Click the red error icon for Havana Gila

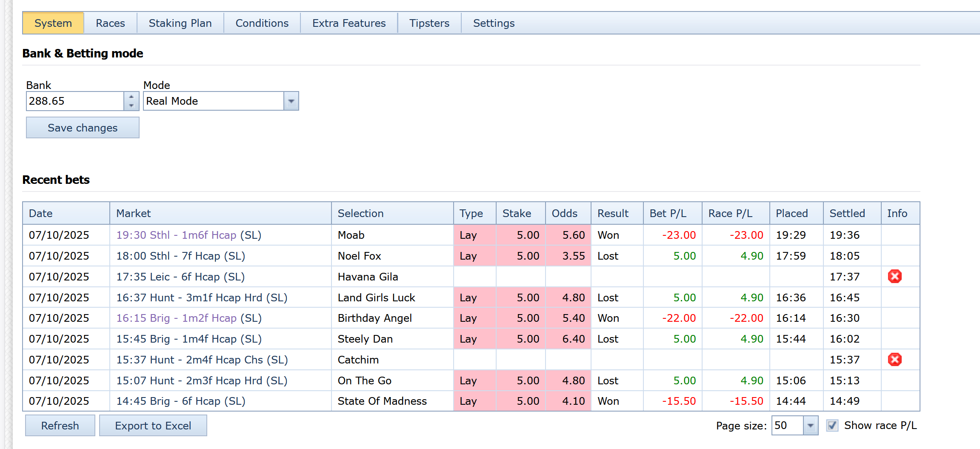(x=894, y=277)
